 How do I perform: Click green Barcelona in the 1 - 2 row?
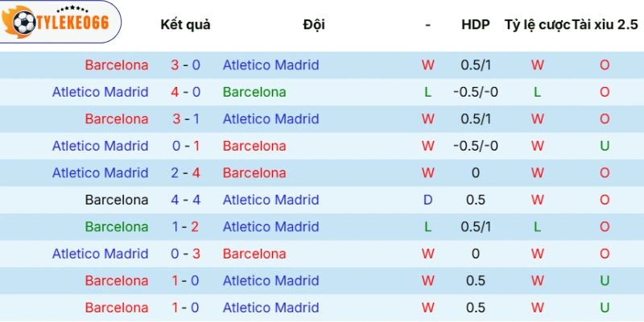(x=117, y=226)
